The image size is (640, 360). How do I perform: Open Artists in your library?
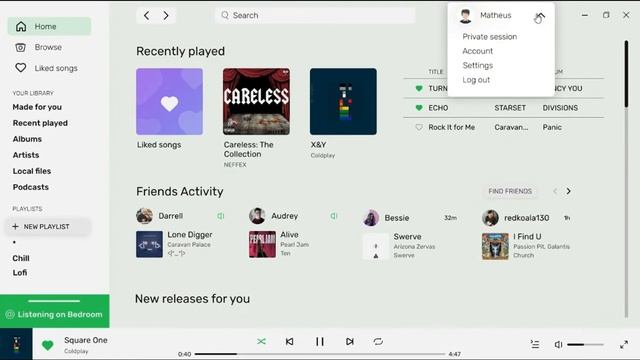pyautogui.click(x=26, y=155)
